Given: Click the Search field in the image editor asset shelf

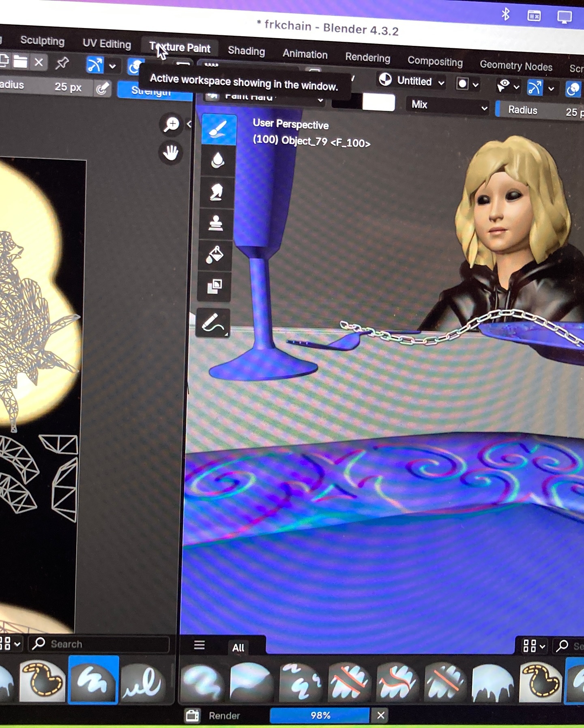Looking at the screenshot, I should click(x=99, y=644).
